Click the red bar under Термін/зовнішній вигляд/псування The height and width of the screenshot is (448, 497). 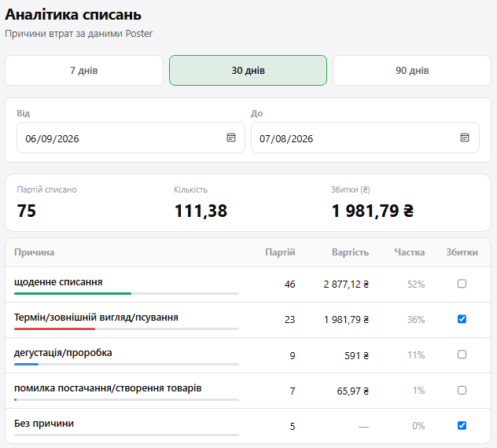click(54, 329)
